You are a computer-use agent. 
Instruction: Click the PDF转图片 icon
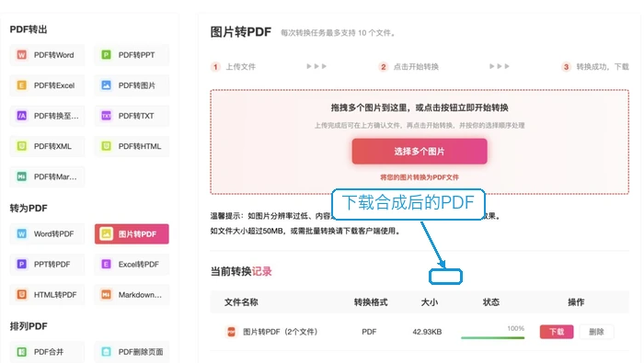[106, 85]
